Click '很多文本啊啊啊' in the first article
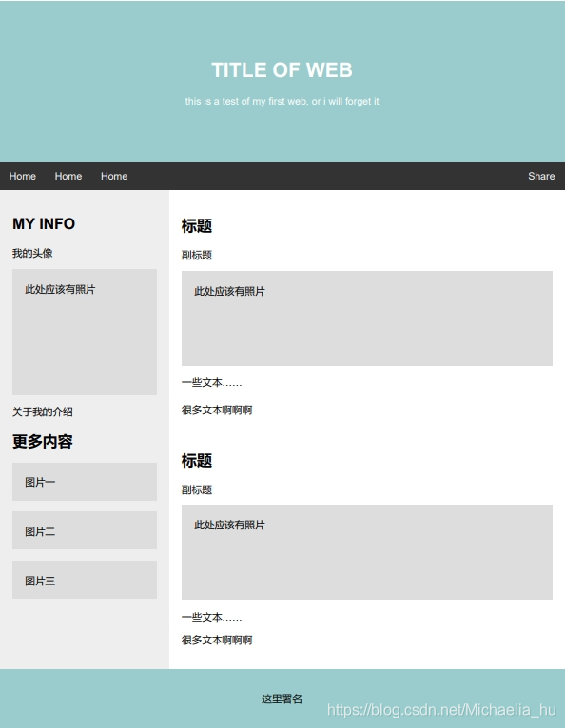The height and width of the screenshot is (728, 565). [217, 410]
